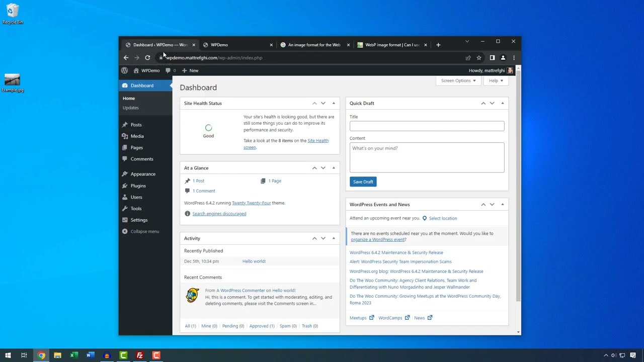Image resolution: width=644 pixels, height=362 pixels.
Task: Click Search engines discouraged link
Action: click(219, 214)
